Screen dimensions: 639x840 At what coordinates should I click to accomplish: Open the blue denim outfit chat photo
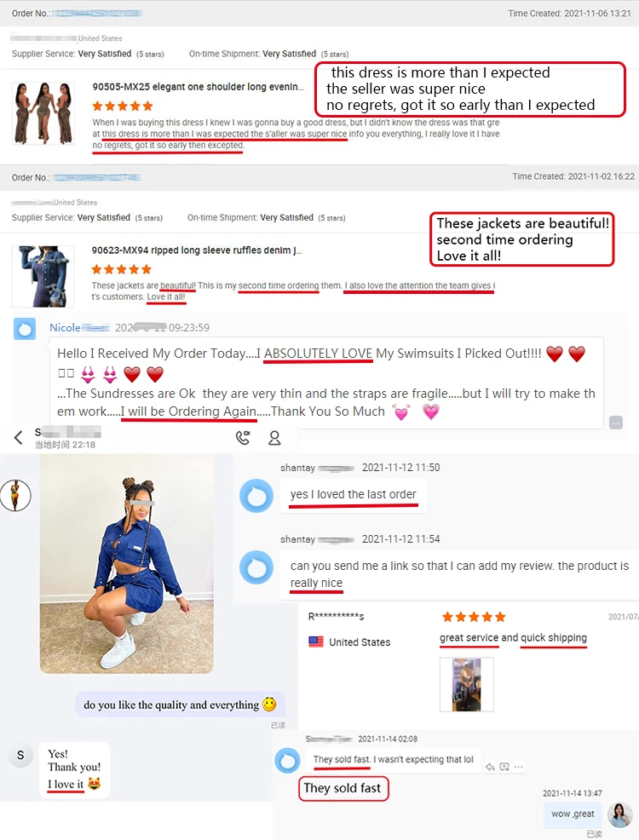tap(126, 564)
